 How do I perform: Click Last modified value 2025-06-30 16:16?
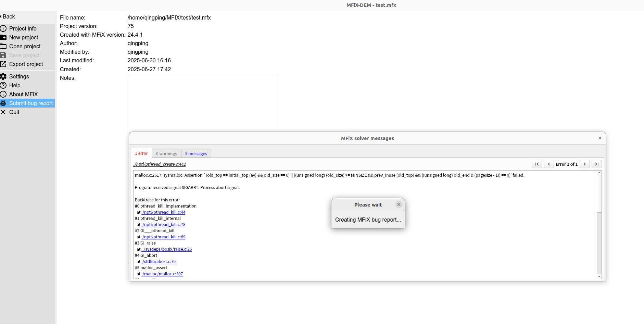[149, 60]
